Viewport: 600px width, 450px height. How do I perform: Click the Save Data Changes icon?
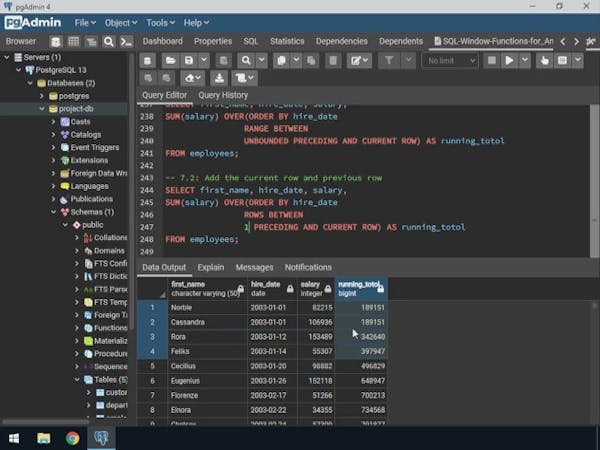point(223,60)
